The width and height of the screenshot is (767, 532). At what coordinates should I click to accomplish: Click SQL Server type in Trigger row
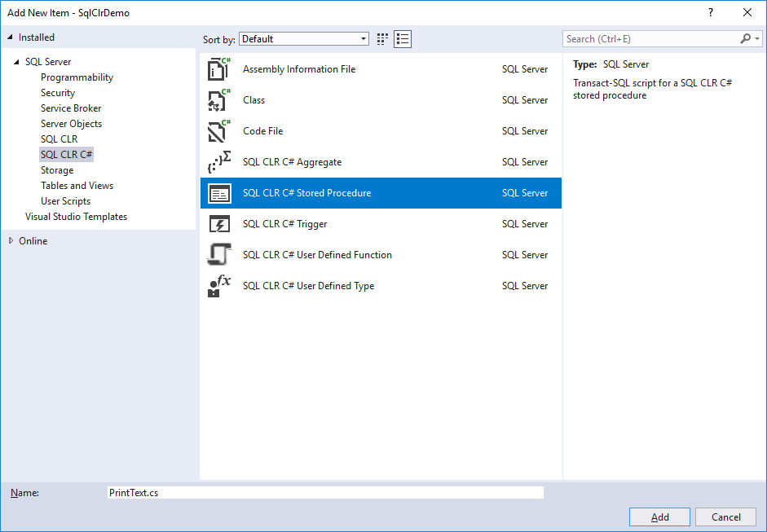[x=524, y=224]
